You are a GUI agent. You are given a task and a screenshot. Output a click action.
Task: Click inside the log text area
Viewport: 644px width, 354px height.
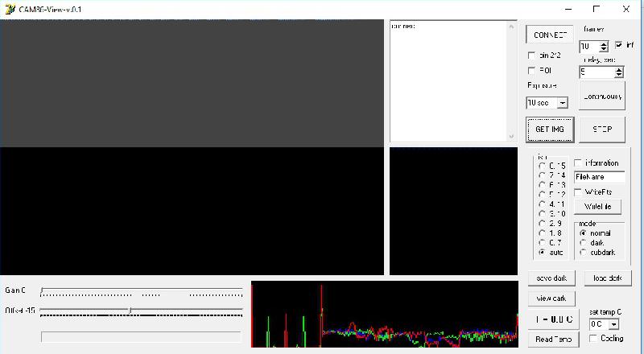(448, 82)
